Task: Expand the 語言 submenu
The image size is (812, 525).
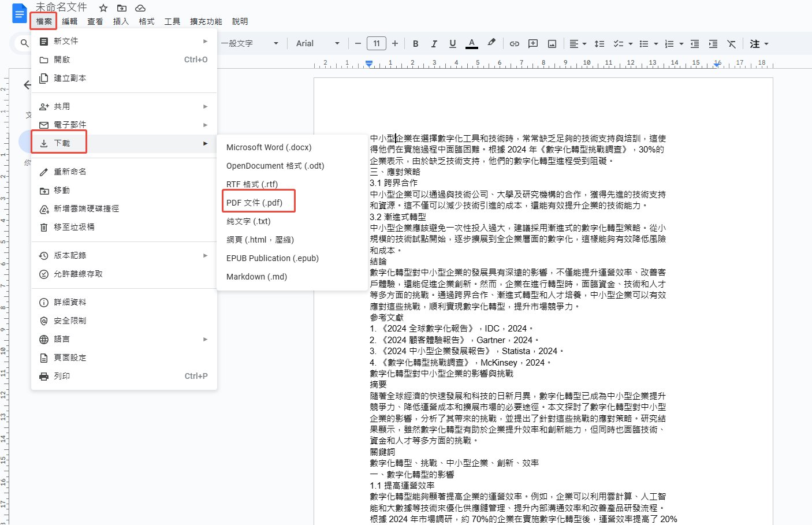Action: click(x=124, y=339)
